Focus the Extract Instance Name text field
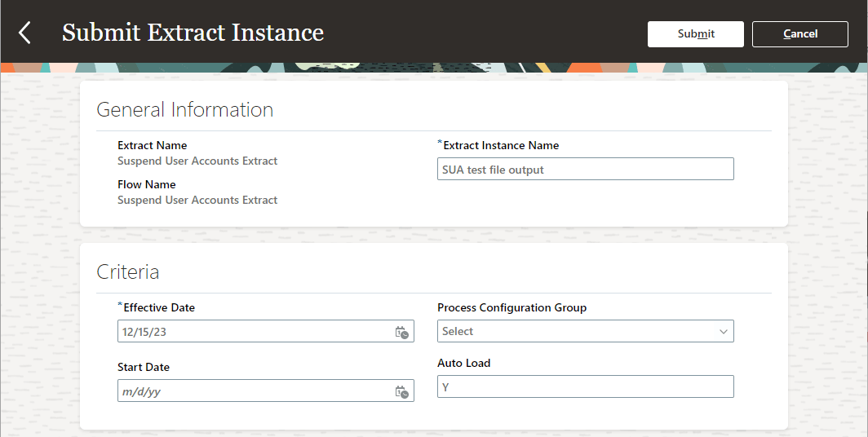The image size is (868, 437). click(585, 170)
